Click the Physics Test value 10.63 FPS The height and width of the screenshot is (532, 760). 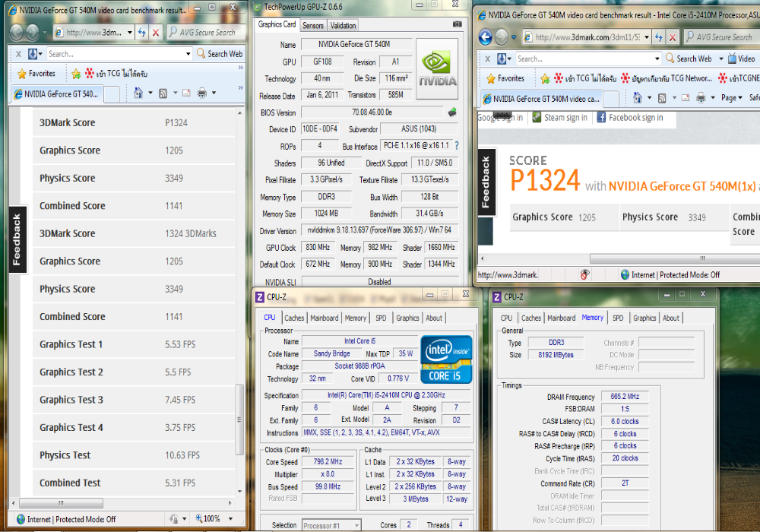182,455
